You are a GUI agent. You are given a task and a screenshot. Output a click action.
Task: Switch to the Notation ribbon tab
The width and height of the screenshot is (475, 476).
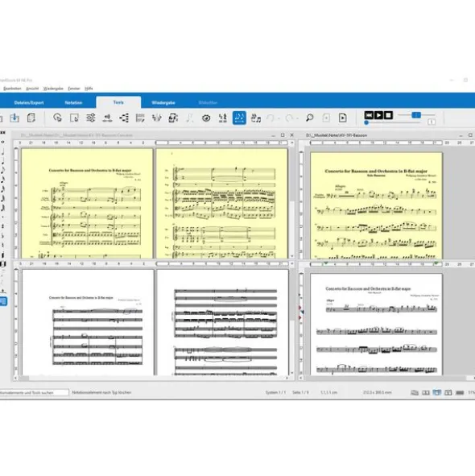(73, 102)
